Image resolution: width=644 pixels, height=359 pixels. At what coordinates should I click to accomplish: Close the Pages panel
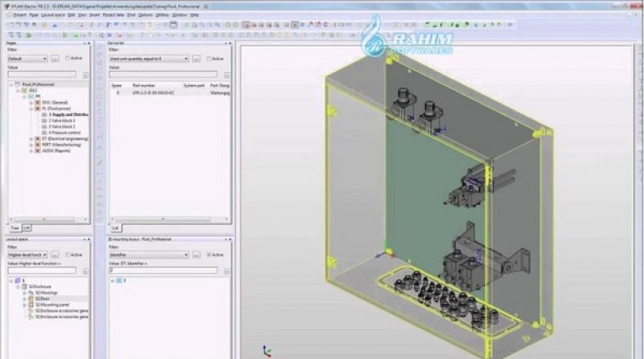point(89,43)
